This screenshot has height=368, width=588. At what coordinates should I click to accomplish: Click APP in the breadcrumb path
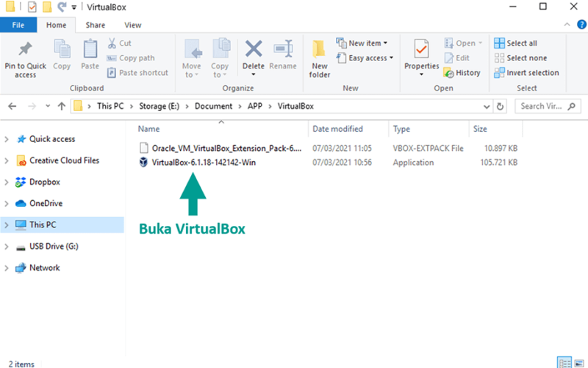pyautogui.click(x=254, y=106)
